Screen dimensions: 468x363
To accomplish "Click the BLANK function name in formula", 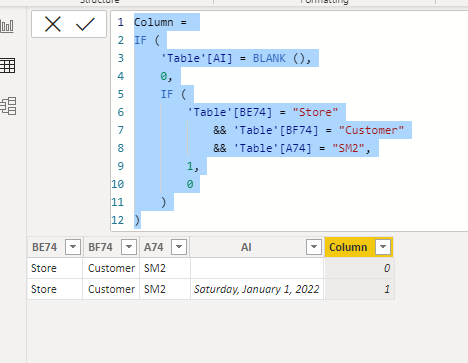I will [x=269, y=58].
